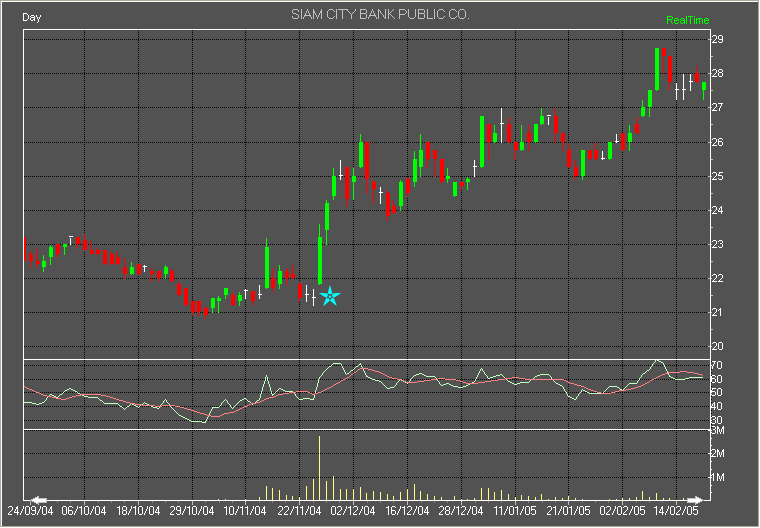Click the 27 price axis label
This screenshot has height=528, width=760.
click(717, 108)
